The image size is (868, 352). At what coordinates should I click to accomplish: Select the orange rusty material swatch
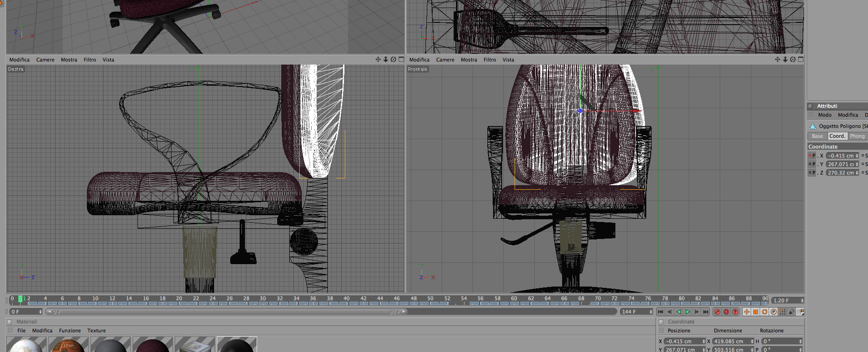pos(69,344)
